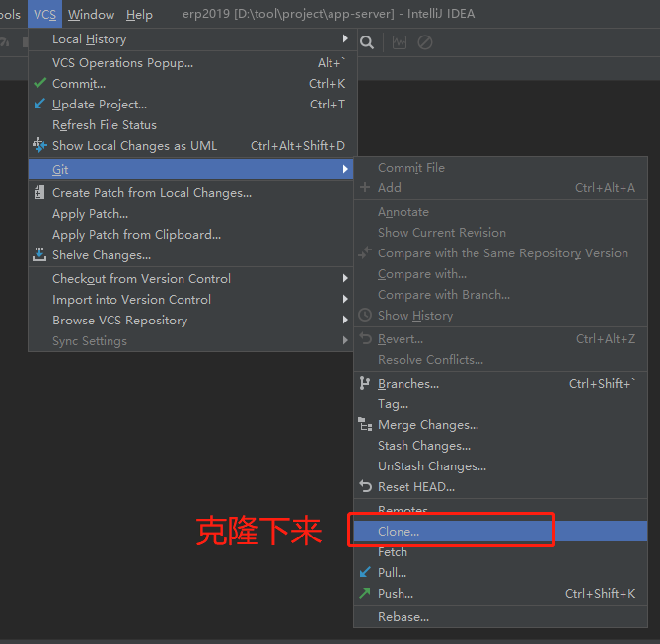Viewport: 660px width, 644px height.
Task: Select Fetch in Git submenu
Action: (500, 552)
